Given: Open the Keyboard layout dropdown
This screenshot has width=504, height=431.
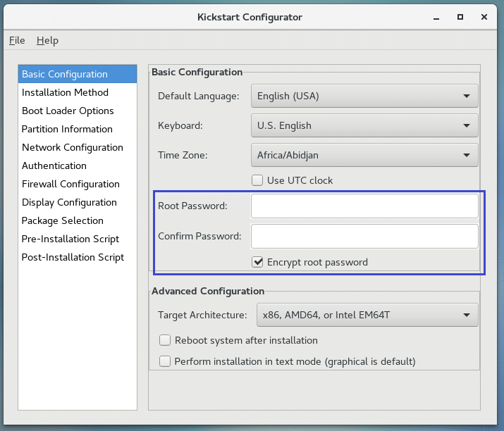Looking at the screenshot, I should (x=364, y=125).
